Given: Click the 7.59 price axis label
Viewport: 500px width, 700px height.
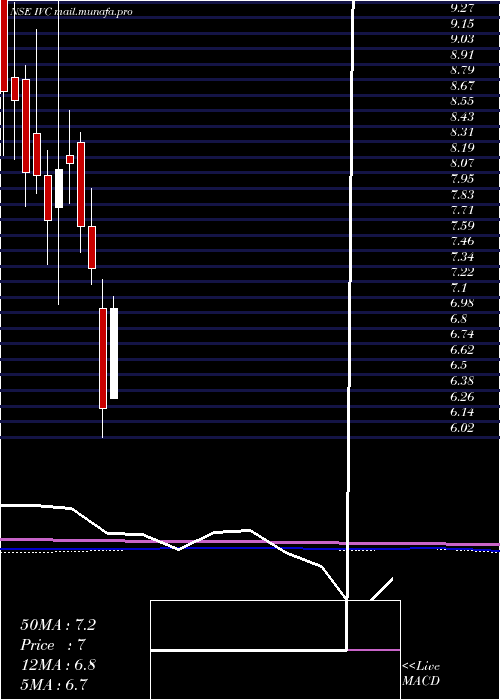Looking at the screenshot, I should tap(462, 226).
